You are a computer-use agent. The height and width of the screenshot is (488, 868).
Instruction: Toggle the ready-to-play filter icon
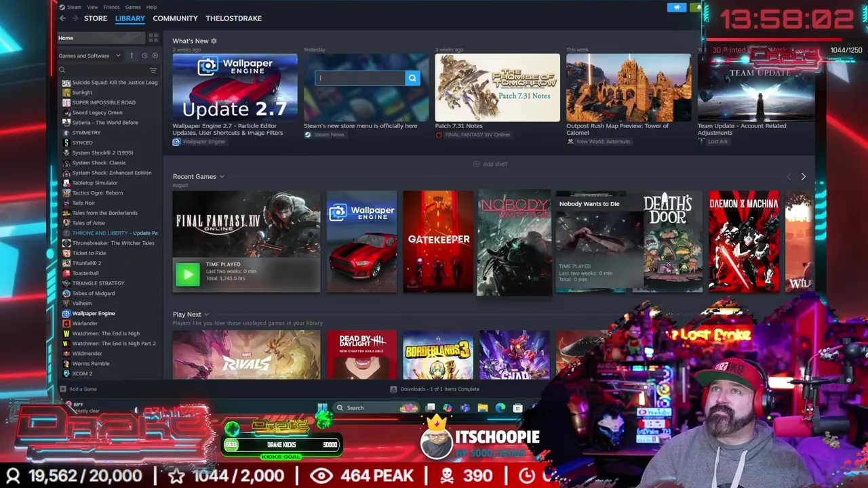pyautogui.click(x=155, y=56)
